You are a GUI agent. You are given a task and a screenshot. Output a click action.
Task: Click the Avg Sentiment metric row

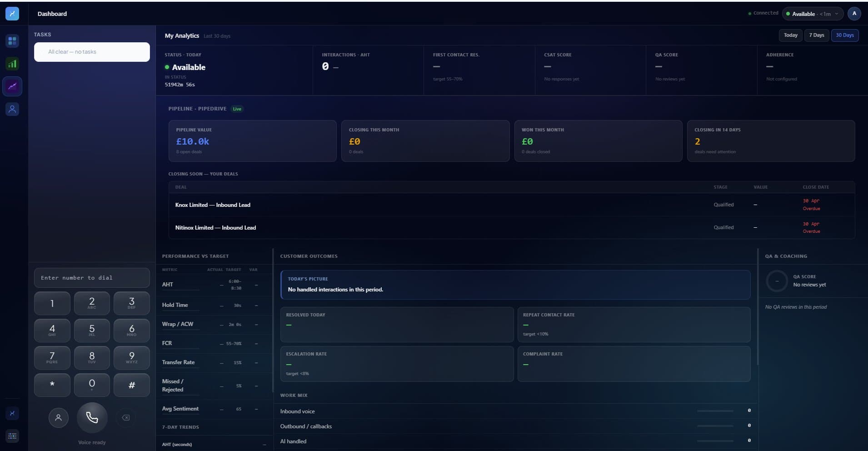(214, 409)
